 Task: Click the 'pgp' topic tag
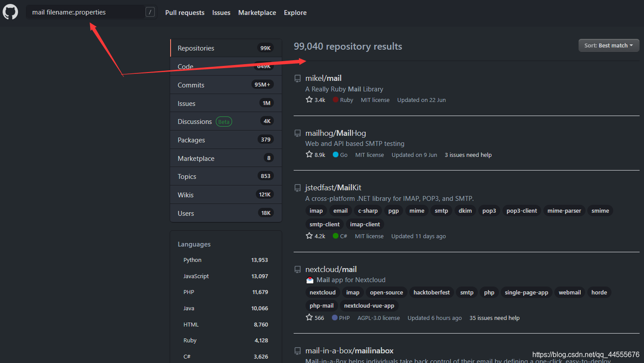tap(393, 211)
